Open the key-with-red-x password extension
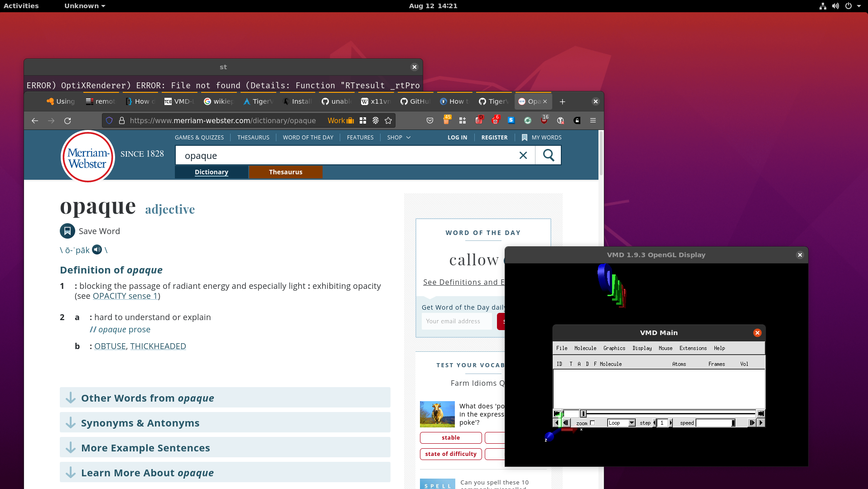 point(560,120)
